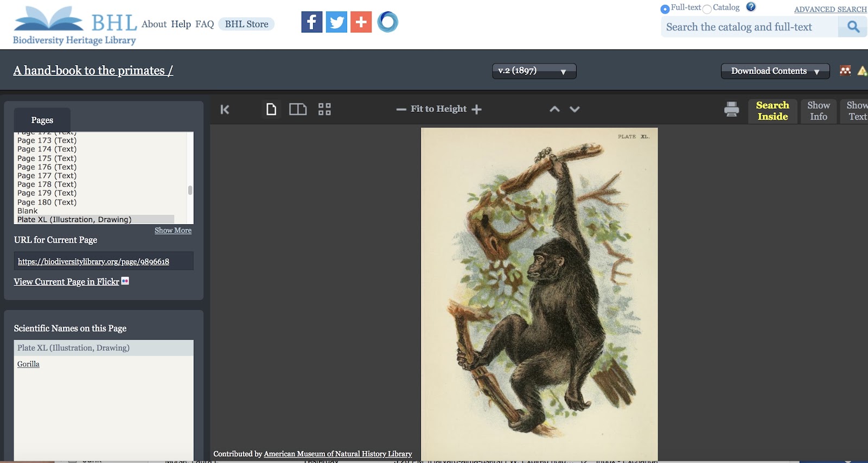
Task: Select Page 180 (Text) in list
Action: [47, 202]
